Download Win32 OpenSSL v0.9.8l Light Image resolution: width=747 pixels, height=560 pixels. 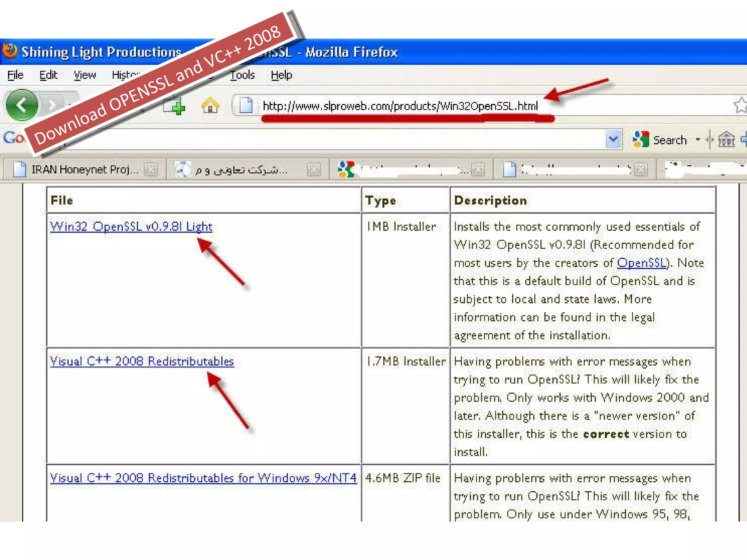[x=131, y=226]
